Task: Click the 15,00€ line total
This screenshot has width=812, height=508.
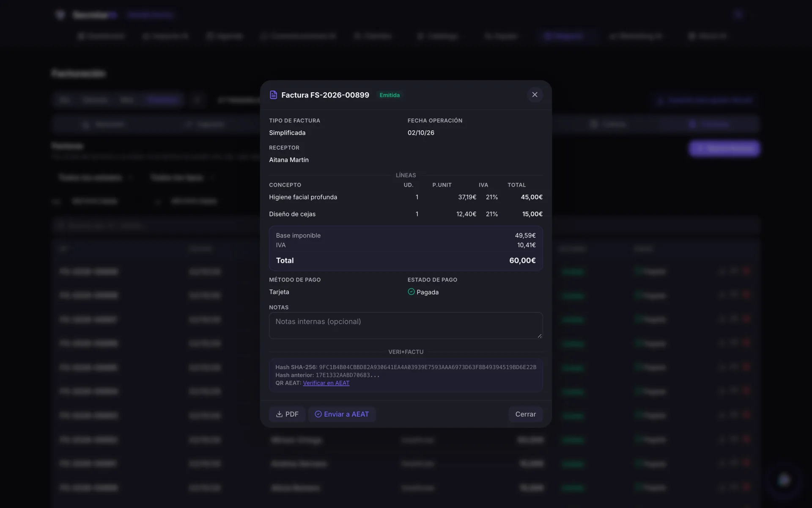Action: click(x=532, y=214)
